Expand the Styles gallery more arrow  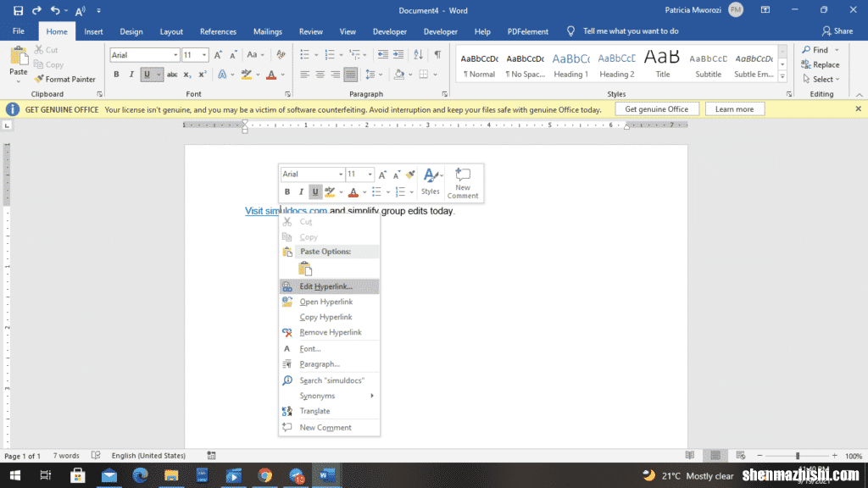click(782, 77)
